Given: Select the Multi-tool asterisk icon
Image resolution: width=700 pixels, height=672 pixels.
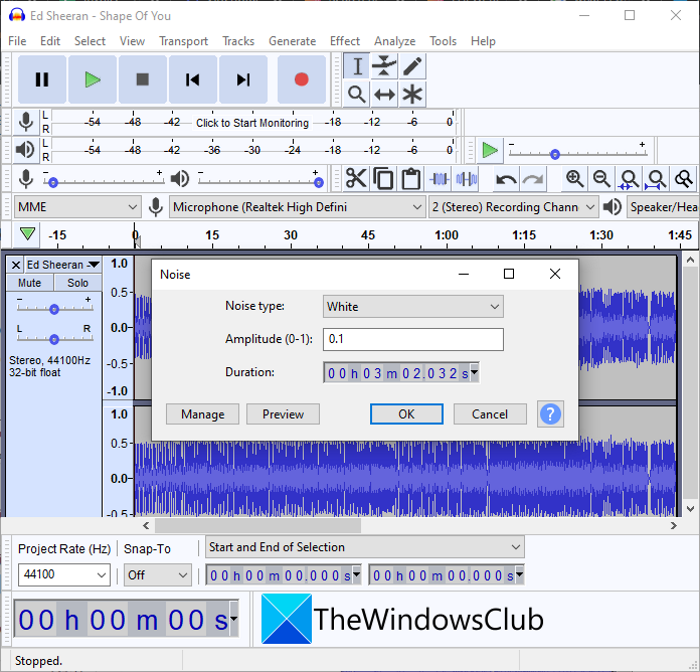Looking at the screenshot, I should (x=412, y=94).
